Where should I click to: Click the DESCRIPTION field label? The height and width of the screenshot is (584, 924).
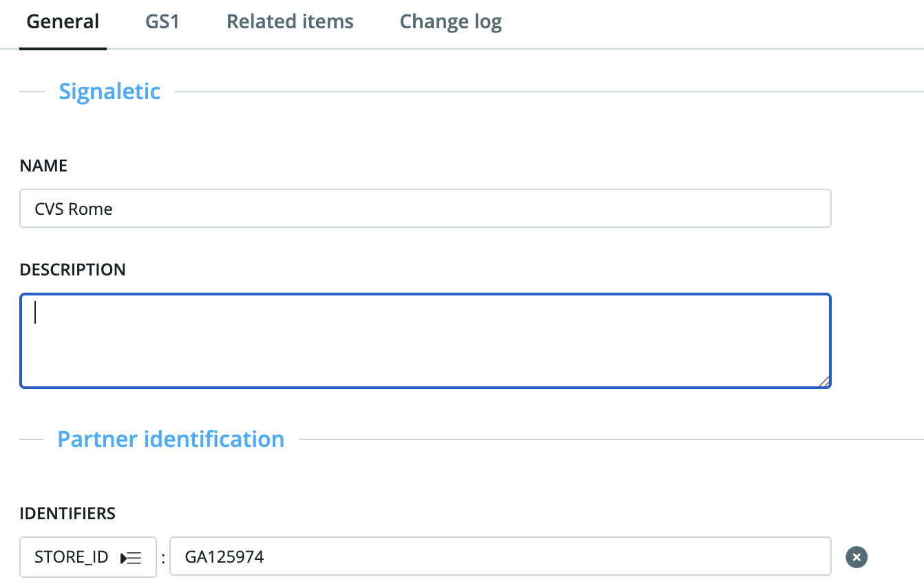[72, 269]
